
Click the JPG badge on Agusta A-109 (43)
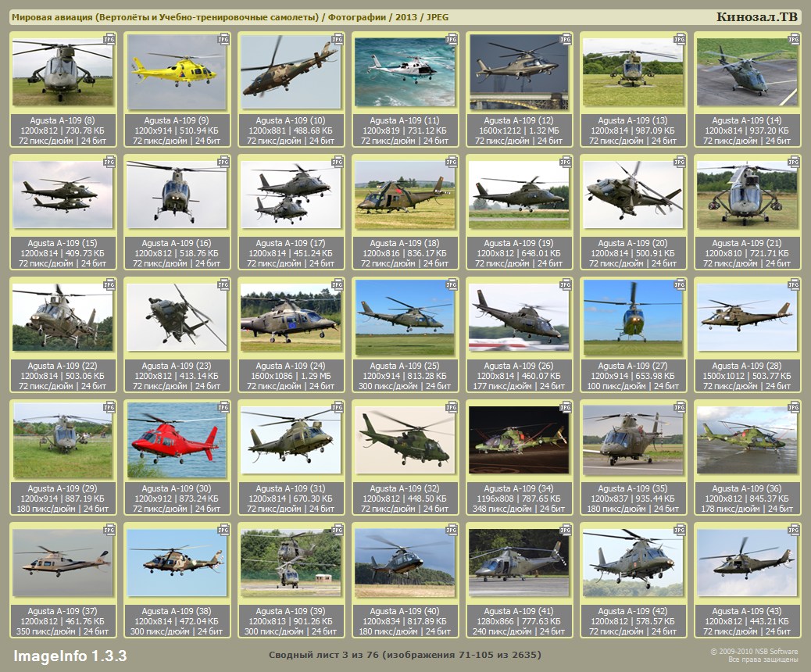click(x=793, y=529)
